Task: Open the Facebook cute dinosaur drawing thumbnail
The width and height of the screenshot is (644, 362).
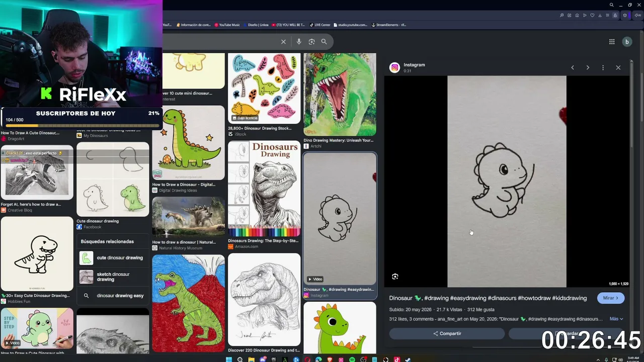Action: (x=113, y=179)
